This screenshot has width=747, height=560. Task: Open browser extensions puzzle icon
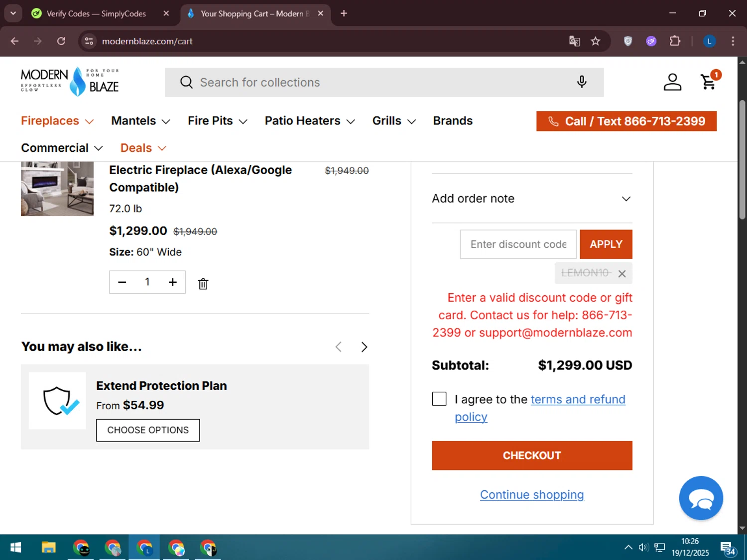(x=675, y=41)
